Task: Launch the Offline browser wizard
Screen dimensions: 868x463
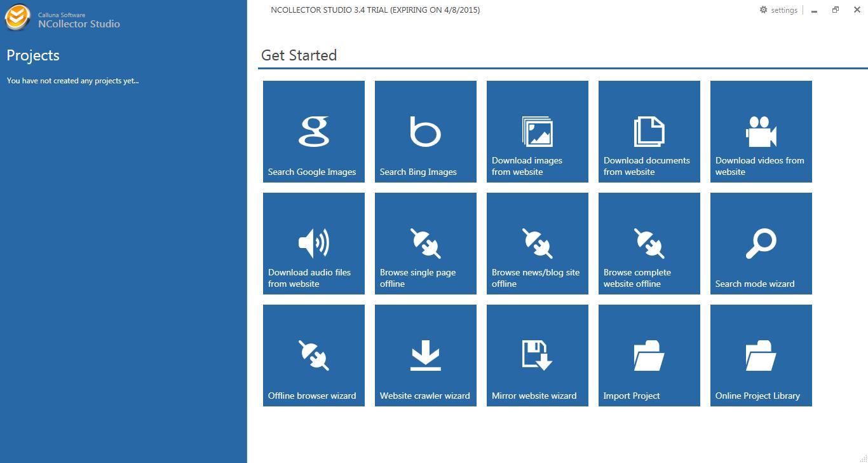Action: [314, 356]
